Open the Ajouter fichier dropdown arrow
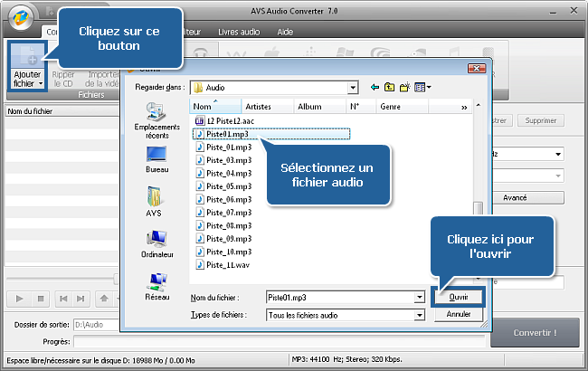 point(41,83)
